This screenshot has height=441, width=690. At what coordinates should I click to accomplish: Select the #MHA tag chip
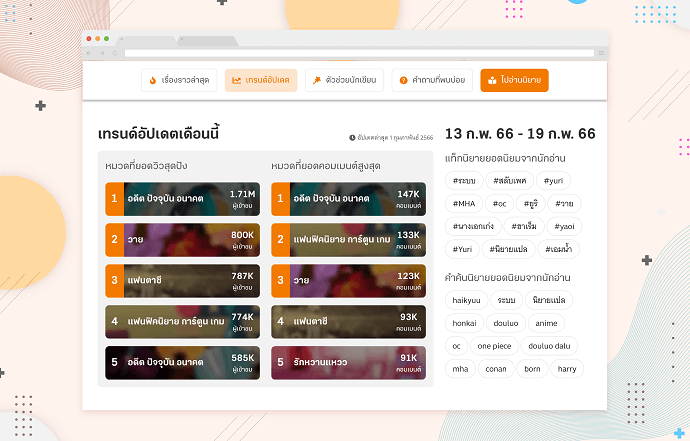pos(464,203)
